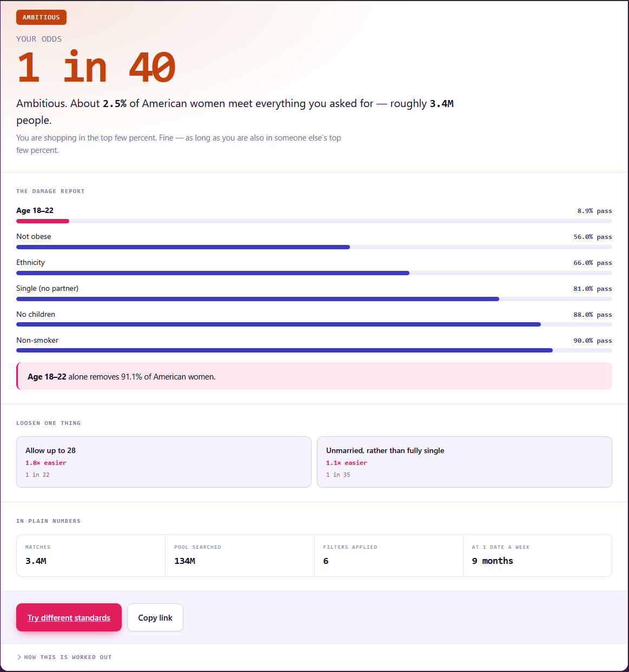Click the 'LOOSEN ONE THING' heading
The height and width of the screenshot is (672, 629).
[48, 423]
